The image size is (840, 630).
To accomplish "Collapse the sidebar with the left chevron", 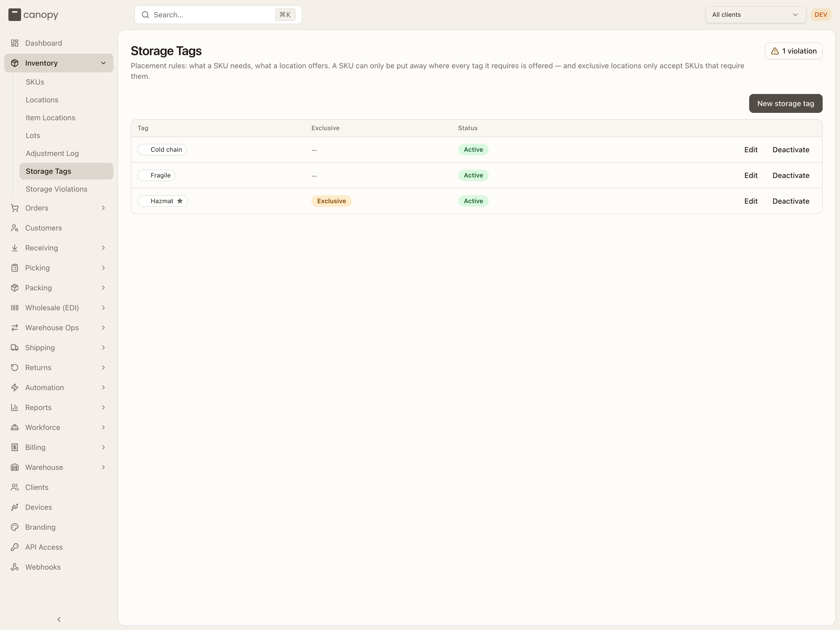I will (x=59, y=619).
